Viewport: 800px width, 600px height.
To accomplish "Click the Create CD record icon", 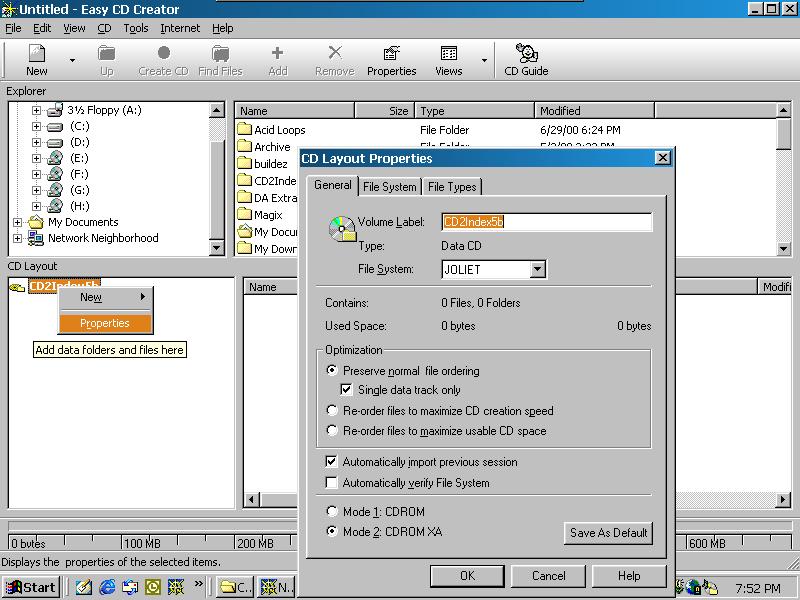I will pyautogui.click(x=164, y=53).
